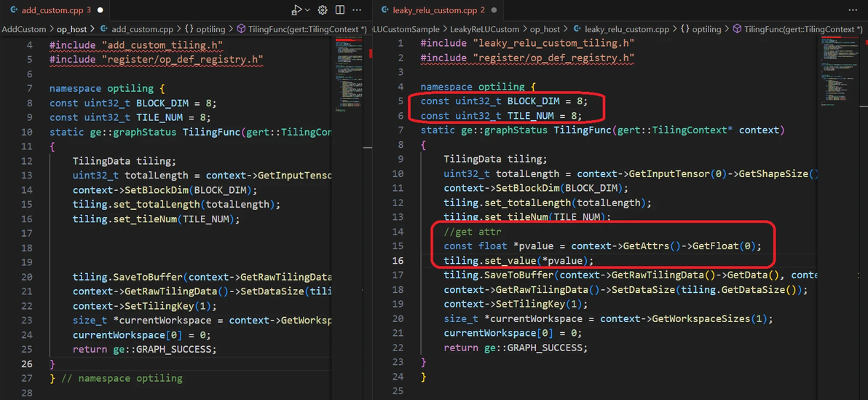Open the optiling namespace breadcrumb in left editor
The height and width of the screenshot is (400, 868).
[x=211, y=29]
